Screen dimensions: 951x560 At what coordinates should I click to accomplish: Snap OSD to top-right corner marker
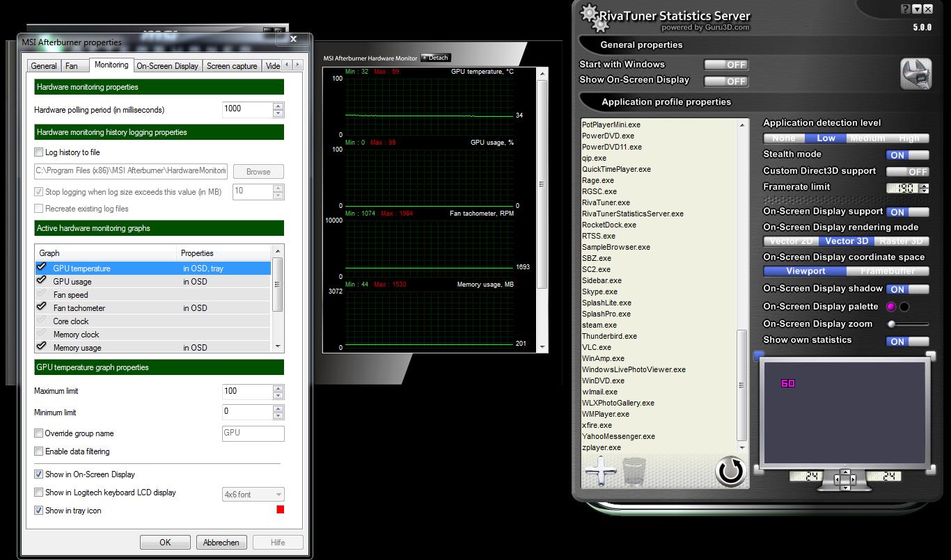coord(931,355)
